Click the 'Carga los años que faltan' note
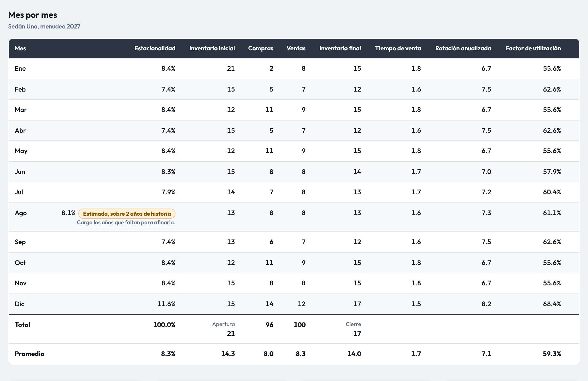The image size is (588, 381). tap(126, 223)
